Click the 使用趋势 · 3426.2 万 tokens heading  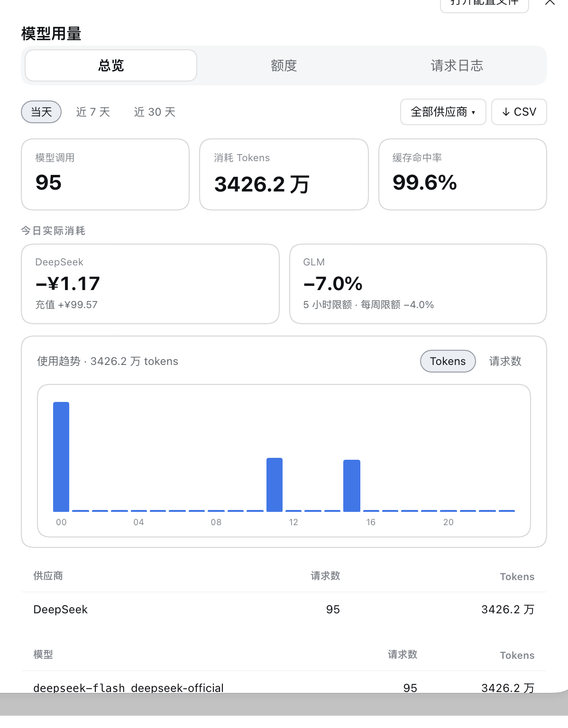[108, 361]
